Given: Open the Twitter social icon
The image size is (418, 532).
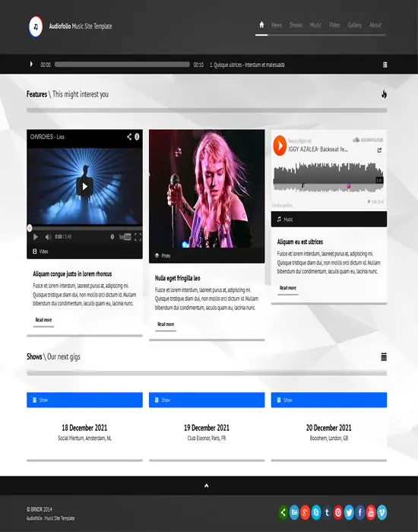Looking at the screenshot, I should (349, 512).
